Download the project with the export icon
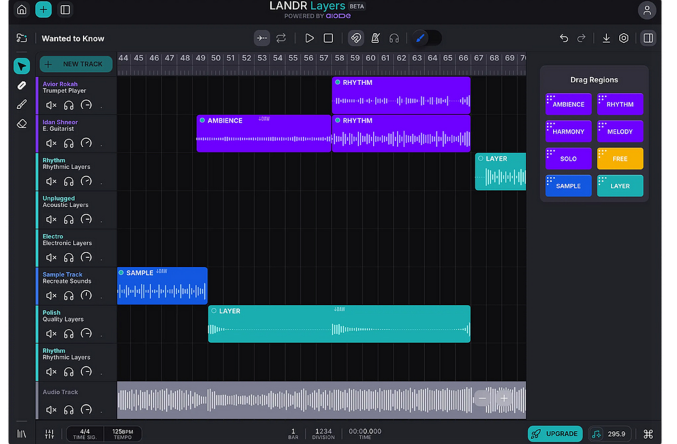Viewport: 677px width, 444px height. (x=606, y=38)
